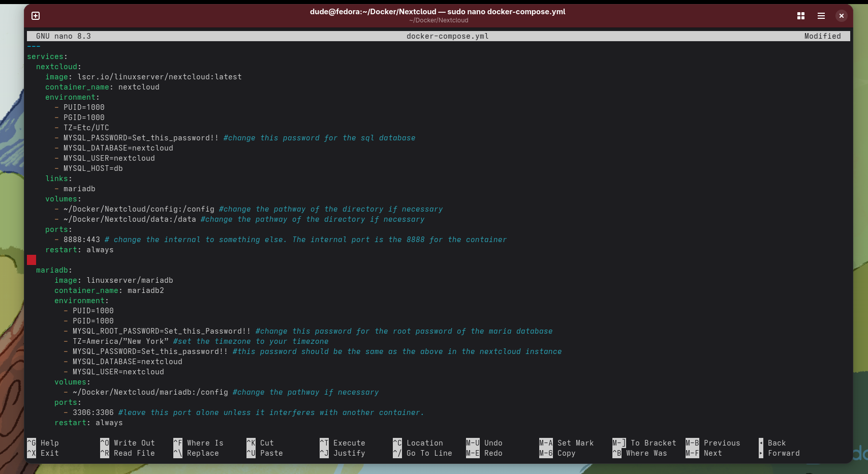The image size is (868, 474).
Task: Click the last restart: always line
Action: pyautogui.click(x=88, y=423)
